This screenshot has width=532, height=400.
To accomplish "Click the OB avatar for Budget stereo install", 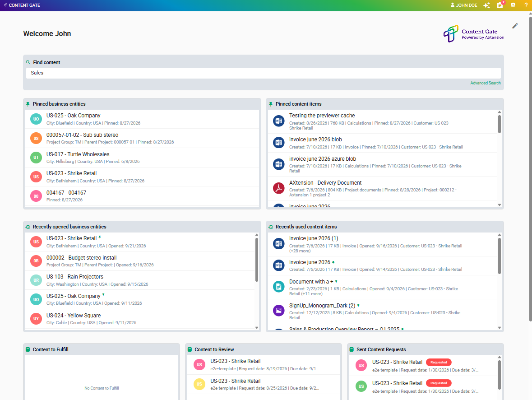I will (x=36, y=261).
